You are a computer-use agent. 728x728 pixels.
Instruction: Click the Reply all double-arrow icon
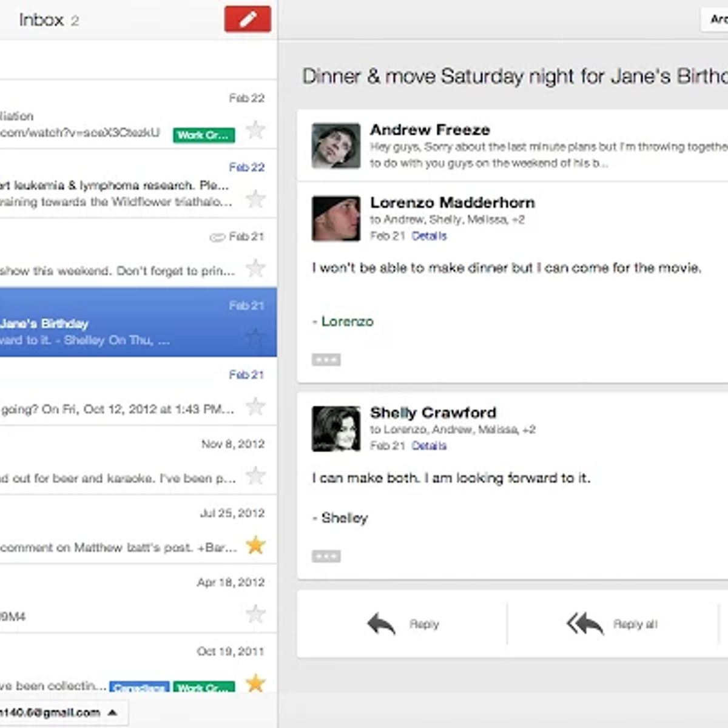point(585,624)
